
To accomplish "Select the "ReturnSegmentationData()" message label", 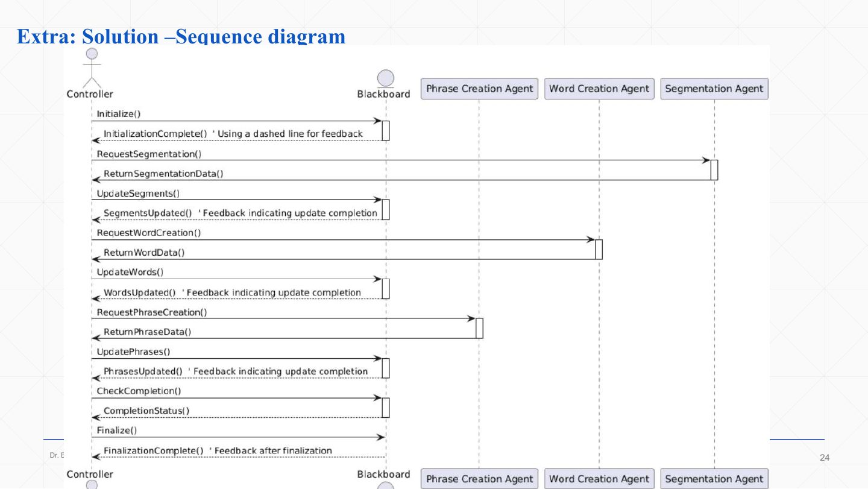I will [163, 174].
